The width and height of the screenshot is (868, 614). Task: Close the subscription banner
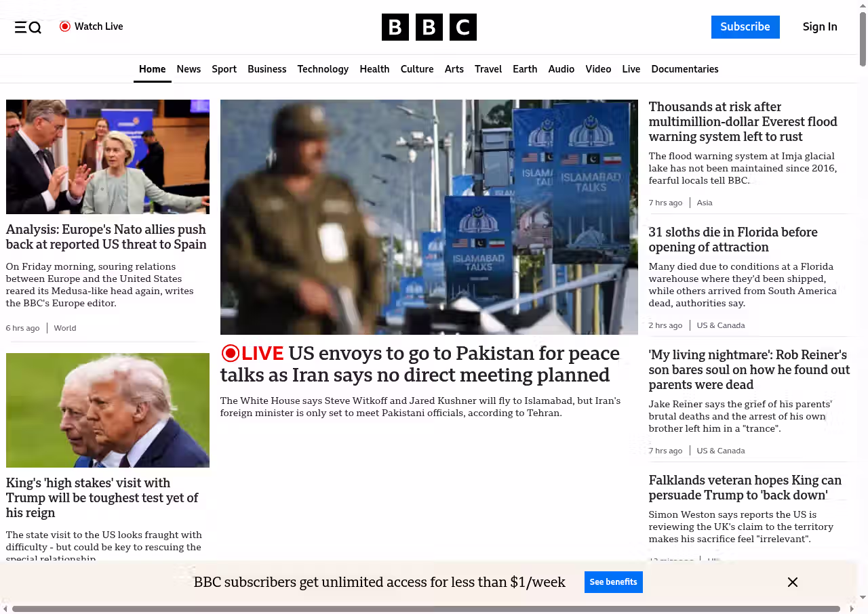(x=792, y=582)
